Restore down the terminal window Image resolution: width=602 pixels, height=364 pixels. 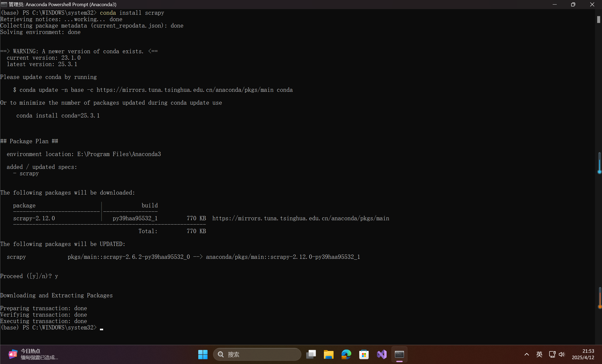(573, 5)
